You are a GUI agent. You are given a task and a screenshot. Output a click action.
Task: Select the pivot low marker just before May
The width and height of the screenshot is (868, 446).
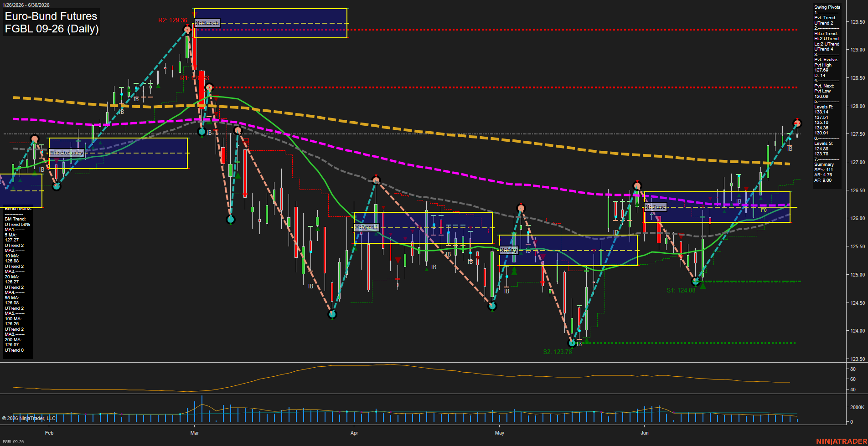492,306
